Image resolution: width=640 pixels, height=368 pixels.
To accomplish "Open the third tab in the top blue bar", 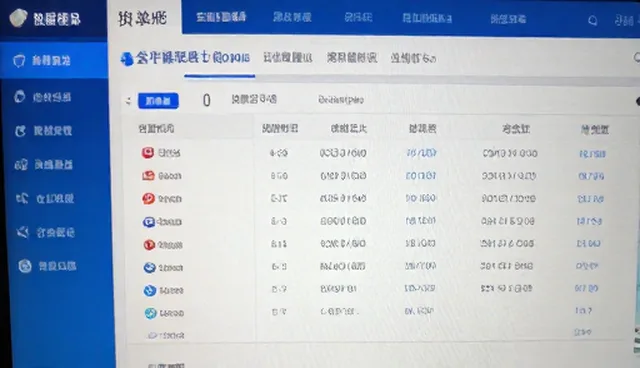I will 358,18.
